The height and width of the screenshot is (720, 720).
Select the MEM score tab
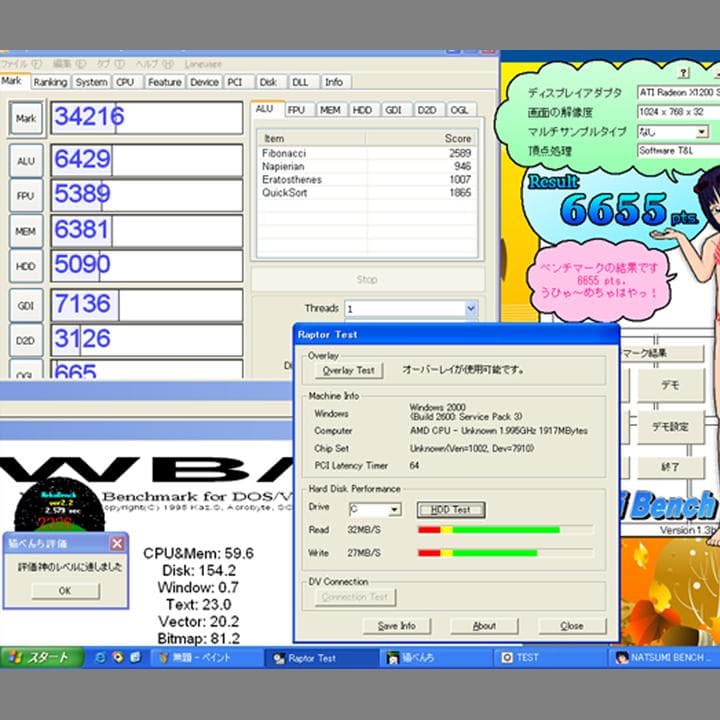[x=331, y=110]
